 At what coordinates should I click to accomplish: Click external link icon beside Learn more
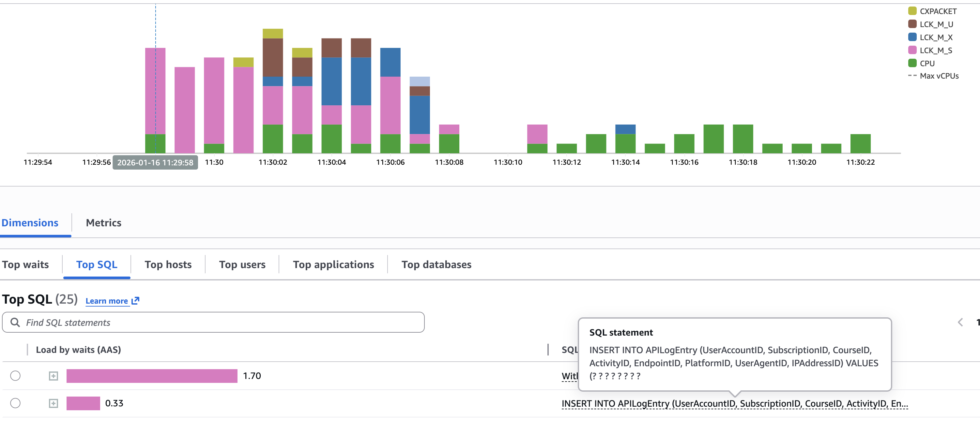135,301
